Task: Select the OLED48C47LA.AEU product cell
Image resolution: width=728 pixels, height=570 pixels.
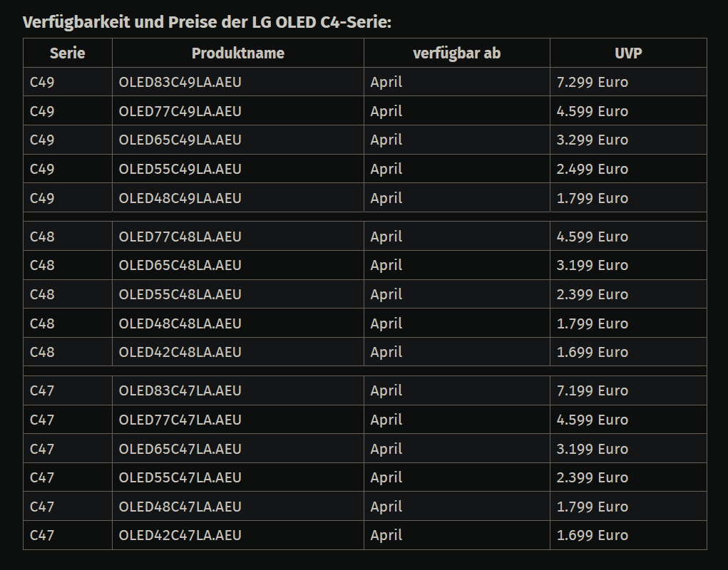Action: tap(180, 507)
